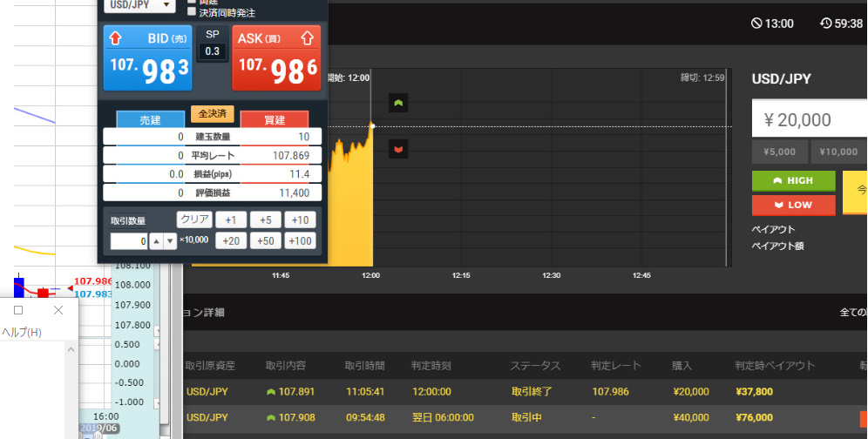Open the ヘルプ(H) menu
This screenshot has width=868, height=439.
22,332
